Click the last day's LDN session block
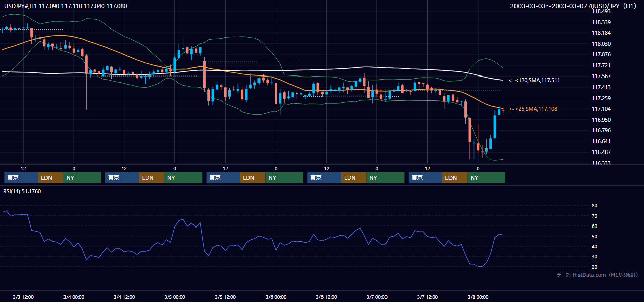Viewport: 644px width, 302px height. pyautogui.click(x=455, y=178)
